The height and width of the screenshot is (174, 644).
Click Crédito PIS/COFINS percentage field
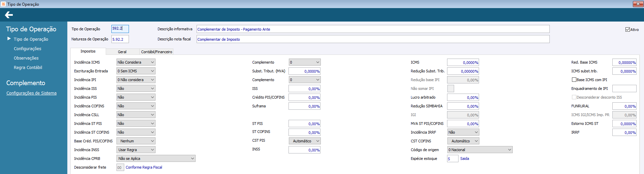click(304, 97)
